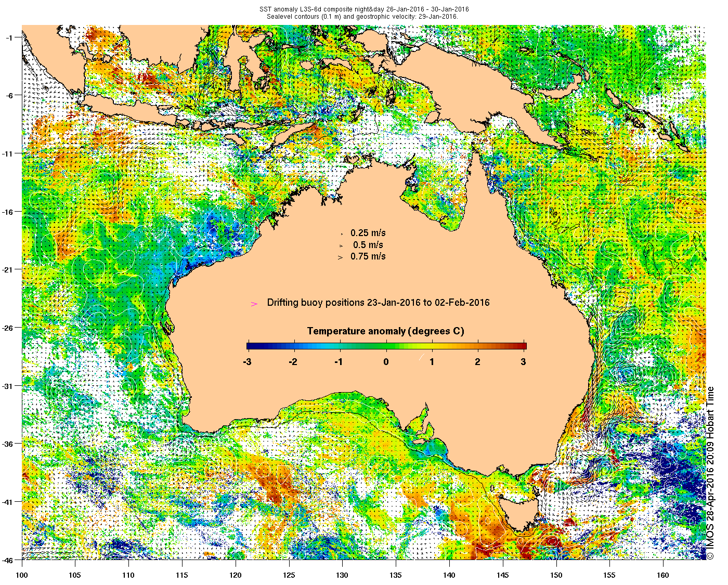Screen dimensions: 728x585
Task: Click the 150 longitude axis label
Action: coord(556,575)
